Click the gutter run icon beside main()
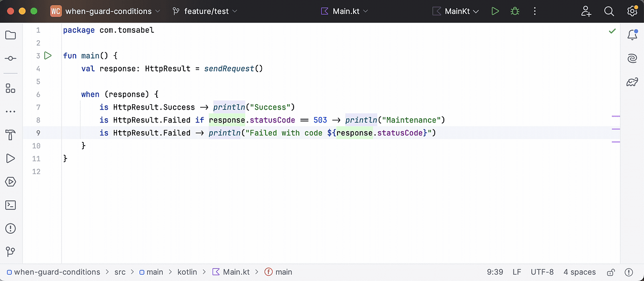The image size is (644, 281). (x=48, y=55)
